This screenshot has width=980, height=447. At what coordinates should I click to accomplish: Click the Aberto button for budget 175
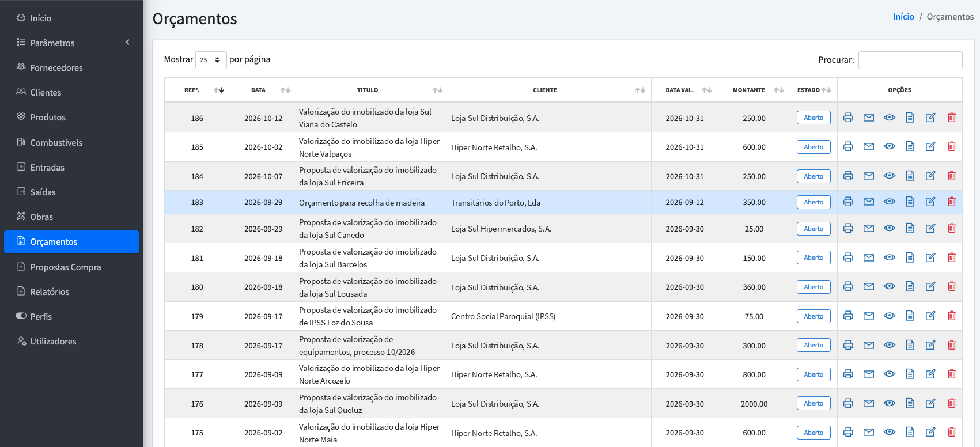(813, 433)
